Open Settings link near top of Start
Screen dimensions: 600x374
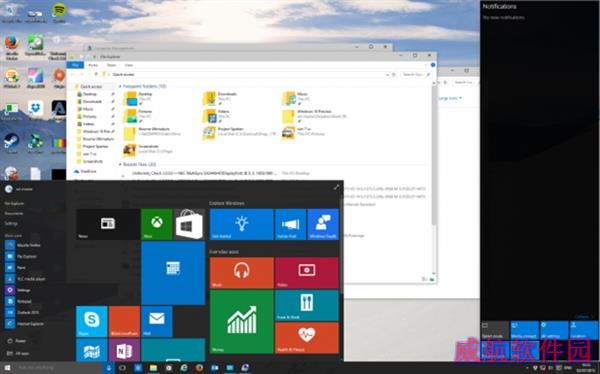click(11, 223)
